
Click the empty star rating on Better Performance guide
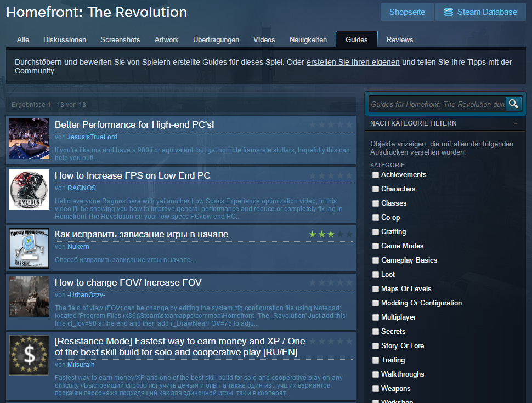coord(331,124)
